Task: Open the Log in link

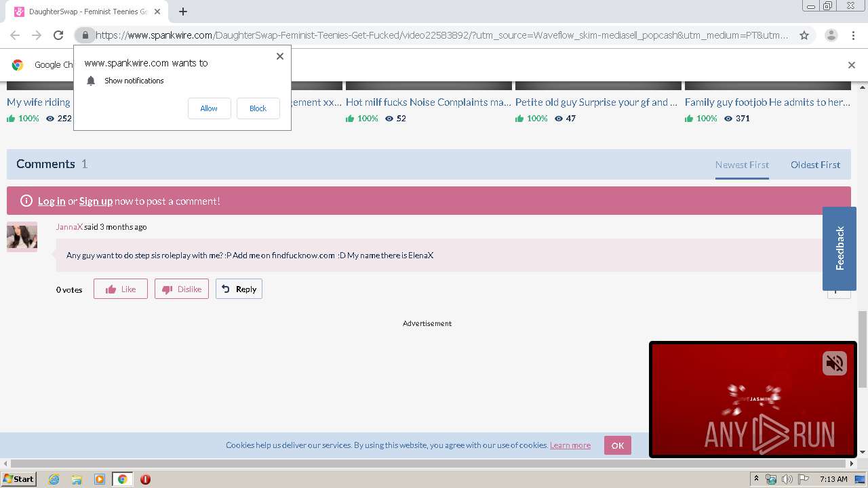Action: point(52,201)
